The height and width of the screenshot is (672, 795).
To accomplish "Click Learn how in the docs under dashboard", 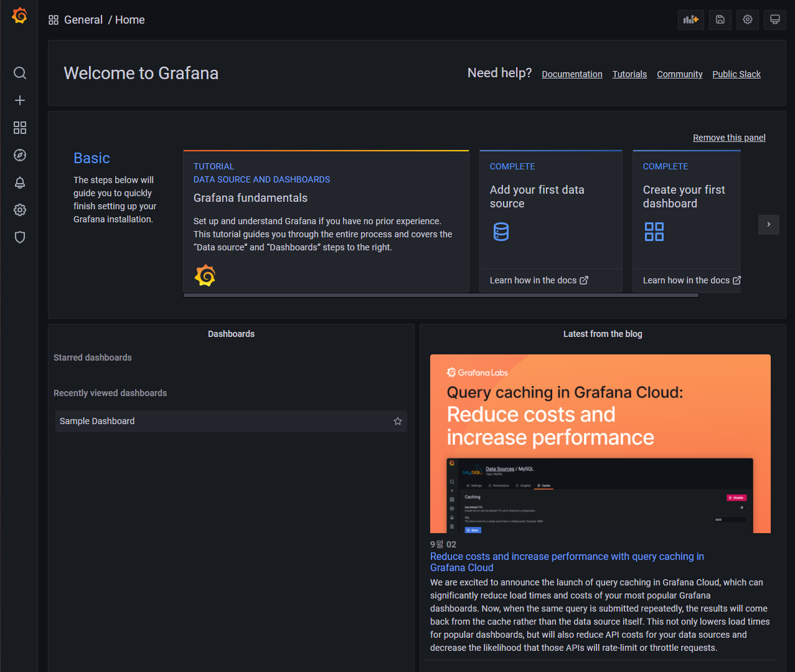I will pyautogui.click(x=692, y=280).
